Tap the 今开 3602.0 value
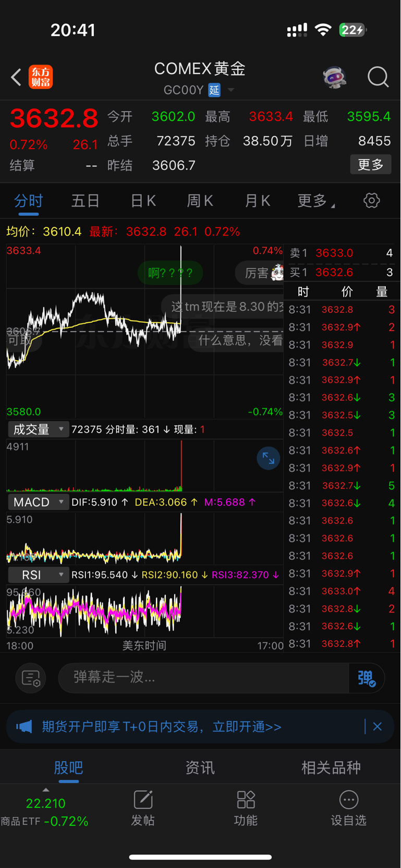 coord(173,116)
